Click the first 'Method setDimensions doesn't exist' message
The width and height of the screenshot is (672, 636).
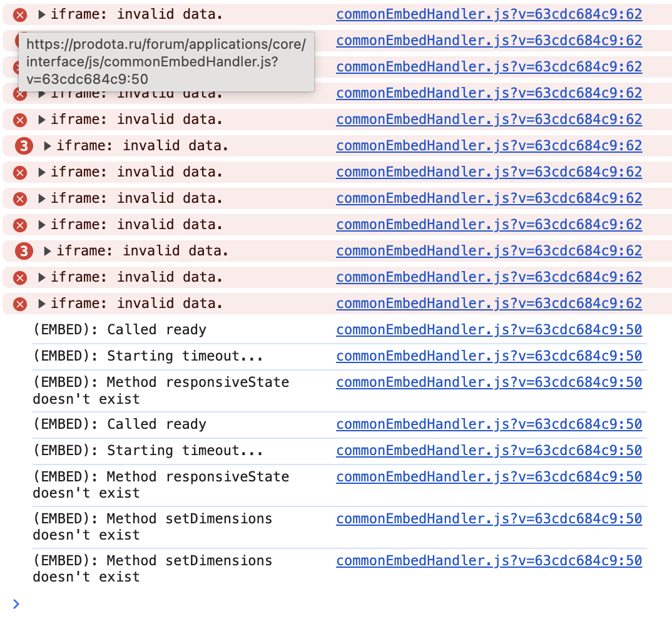[x=152, y=526]
